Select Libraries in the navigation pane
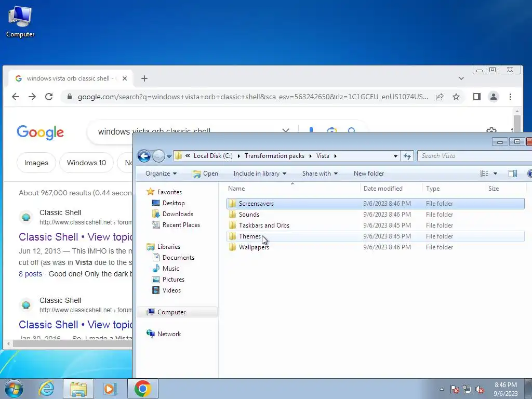This screenshot has width=532, height=399. point(163,247)
